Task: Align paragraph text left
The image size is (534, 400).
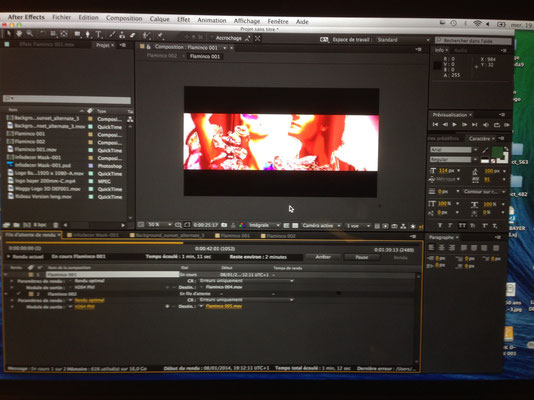Action: point(431,248)
